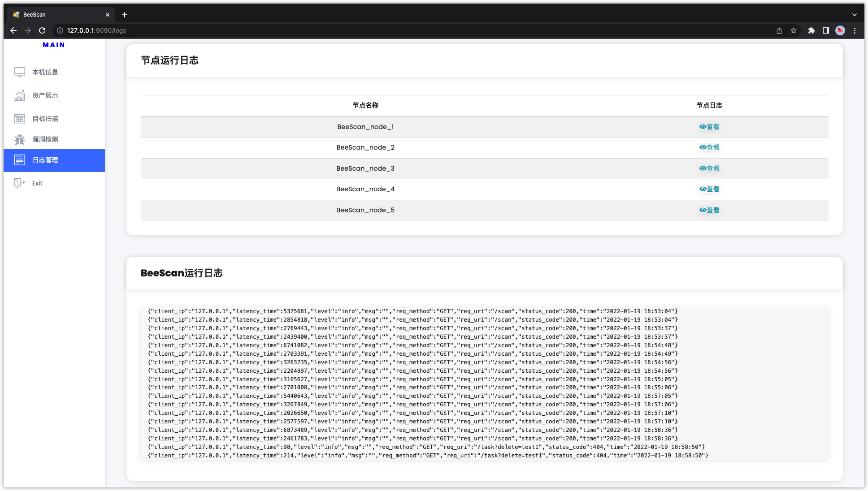The height and width of the screenshot is (491, 868).
Task: Click the 本机信息 monitor icon in sidebar
Action: (20, 72)
